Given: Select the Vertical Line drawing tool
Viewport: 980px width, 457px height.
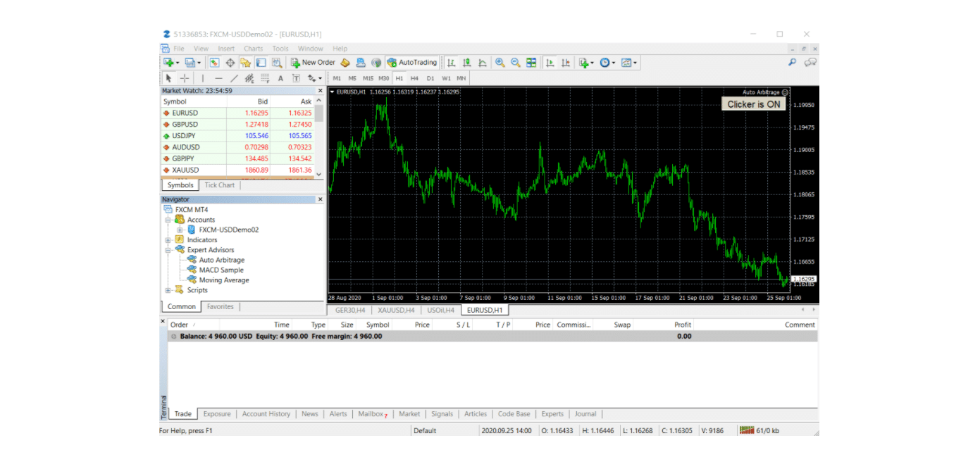Looking at the screenshot, I should (x=203, y=78).
